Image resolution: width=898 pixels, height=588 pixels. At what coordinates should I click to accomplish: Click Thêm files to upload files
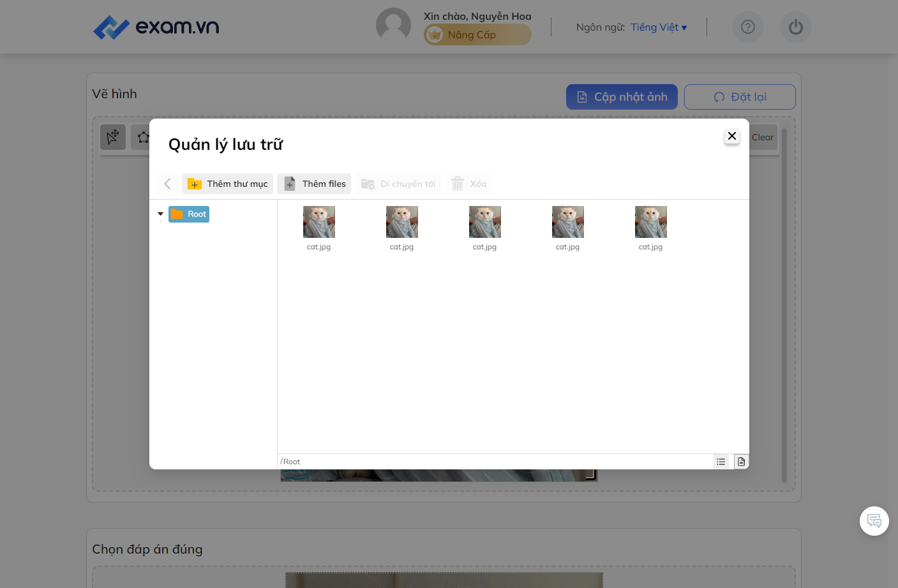pyautogui.click(x=314, y=184)
